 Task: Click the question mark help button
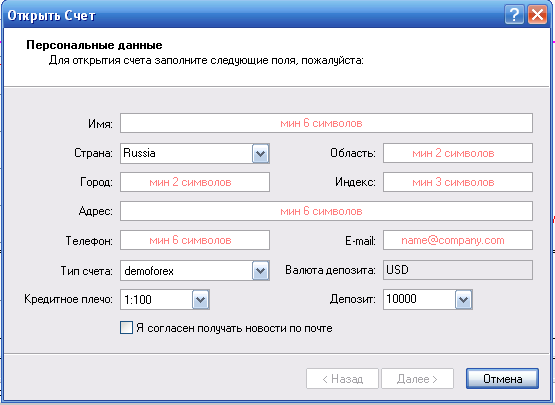(x=514, y=15)
